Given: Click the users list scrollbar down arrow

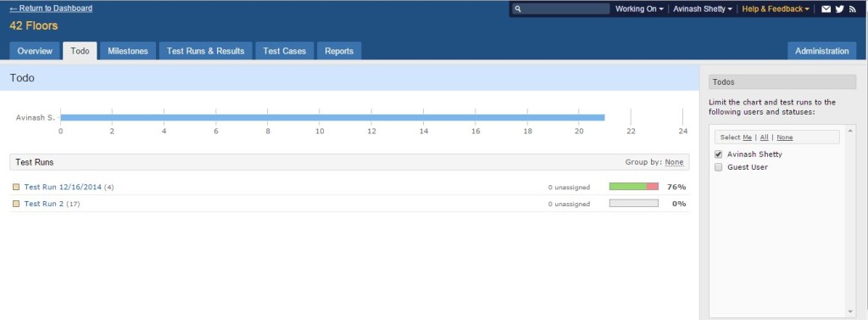Looking at the screenshot, I should tap(849, 312).
